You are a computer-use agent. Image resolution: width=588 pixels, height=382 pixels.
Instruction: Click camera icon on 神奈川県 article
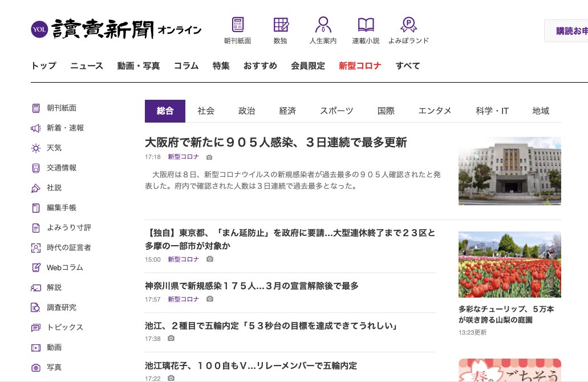210,299
